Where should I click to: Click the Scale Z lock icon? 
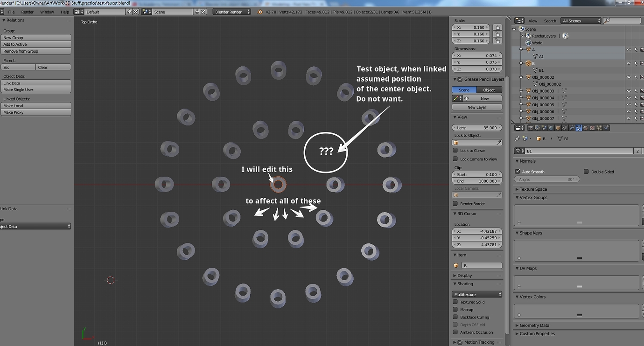[497, 41]
